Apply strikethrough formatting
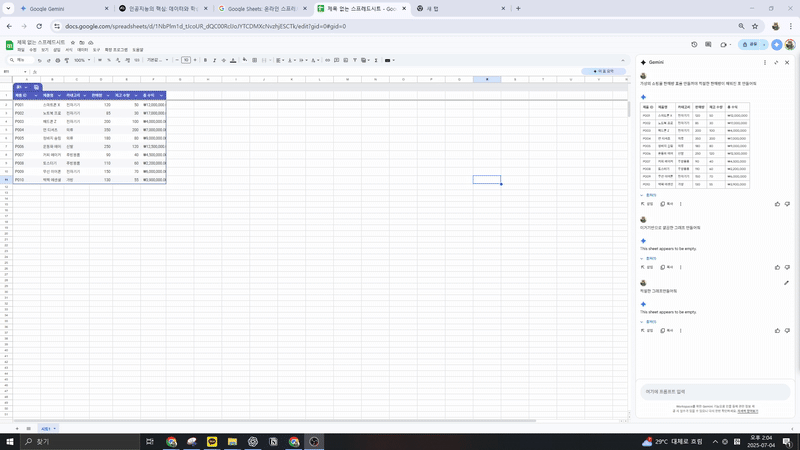Viewport: 800px width, 450px height. point(223,60)
